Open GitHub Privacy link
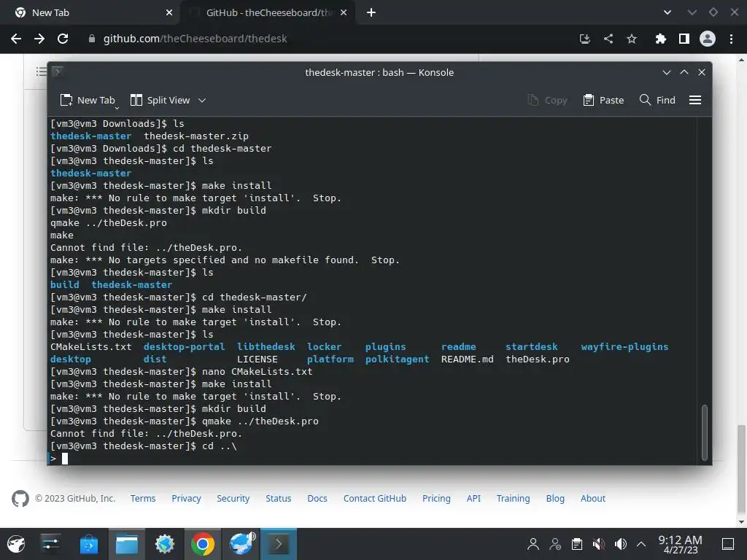Screen dimensions: 747x560 coord(186,498)
